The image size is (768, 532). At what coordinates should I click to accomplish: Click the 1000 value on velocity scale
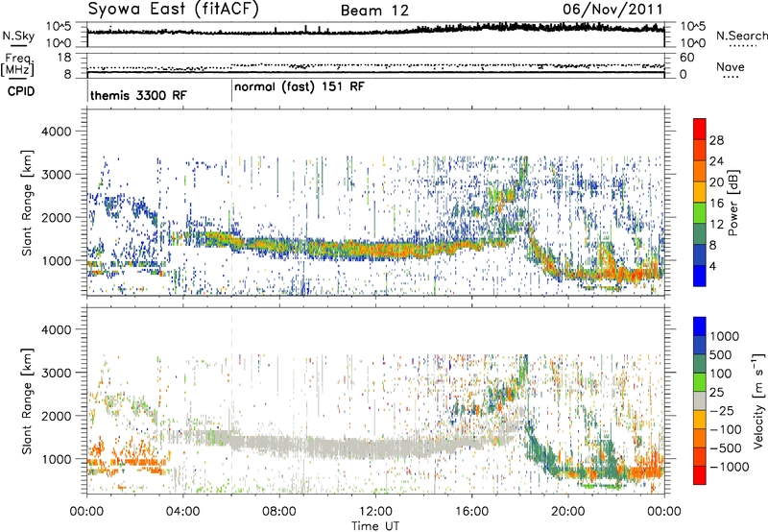tap(725, 336)
